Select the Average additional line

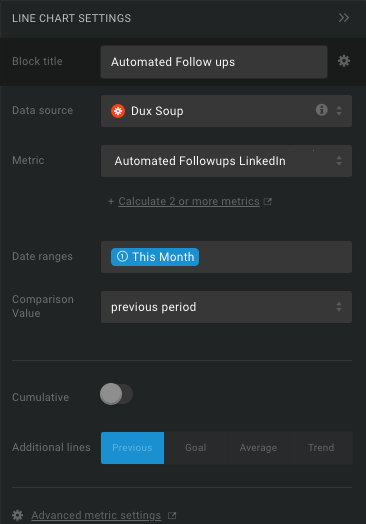[258, 448]
